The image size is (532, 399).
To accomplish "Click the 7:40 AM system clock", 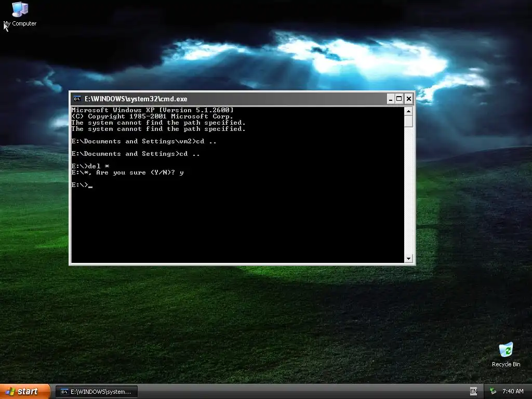I will click(513, 392).
